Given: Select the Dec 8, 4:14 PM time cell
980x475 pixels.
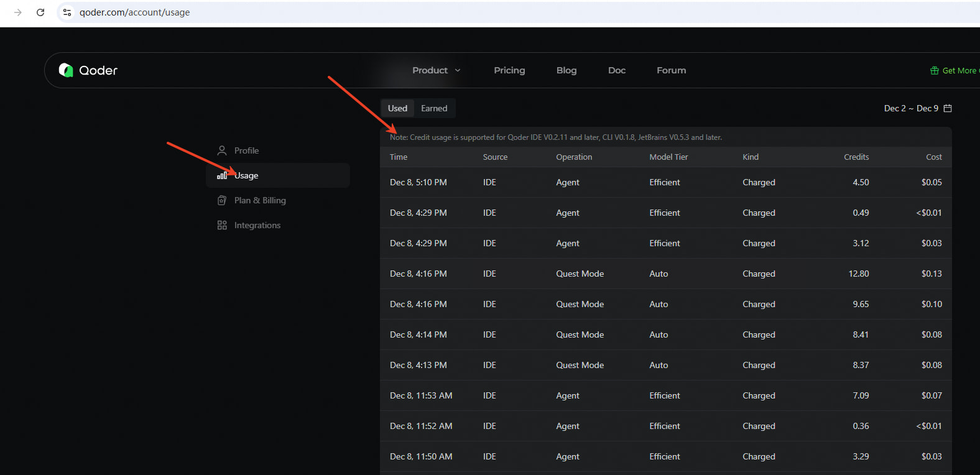Looking at the screenshot, I should point(418,334).
